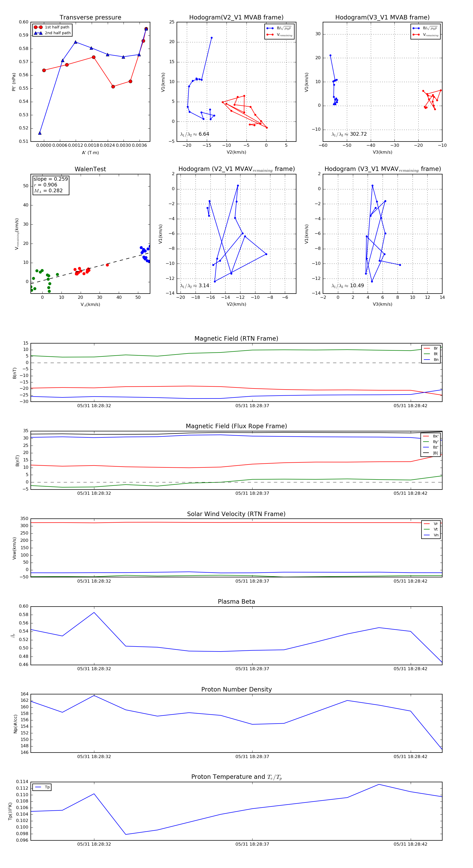Click "18:28:37" tick under Magnetic Field RTN plot
473x868 pixels.
(252, 406)
